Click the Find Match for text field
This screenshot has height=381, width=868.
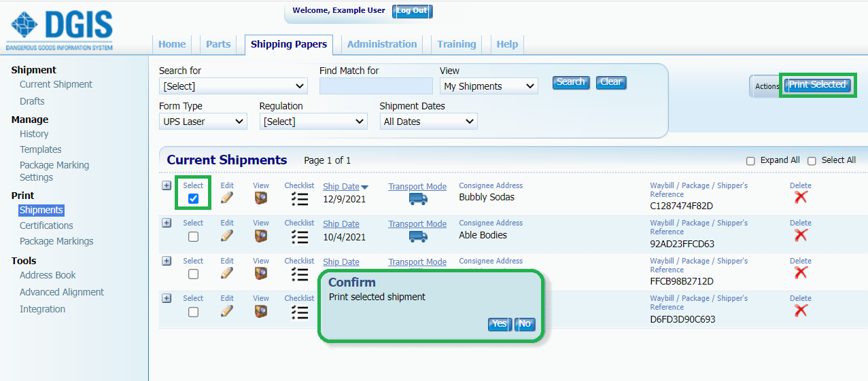[x=376, y=86]
